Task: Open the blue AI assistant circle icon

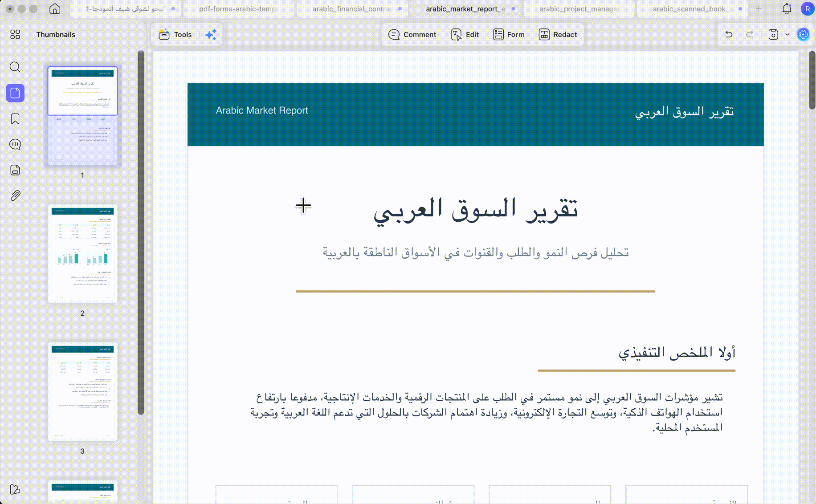Action: (x=803, y=34)
